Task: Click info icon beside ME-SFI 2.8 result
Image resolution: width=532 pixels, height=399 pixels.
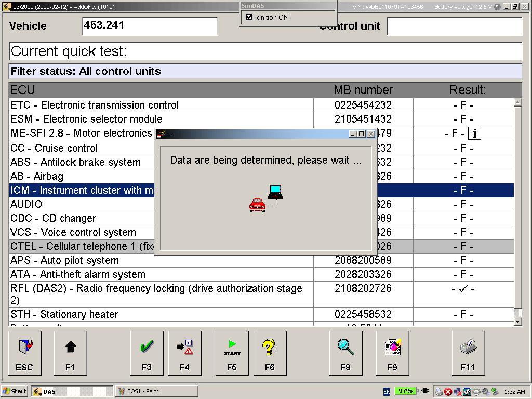Action: click(x=474, y=134)
